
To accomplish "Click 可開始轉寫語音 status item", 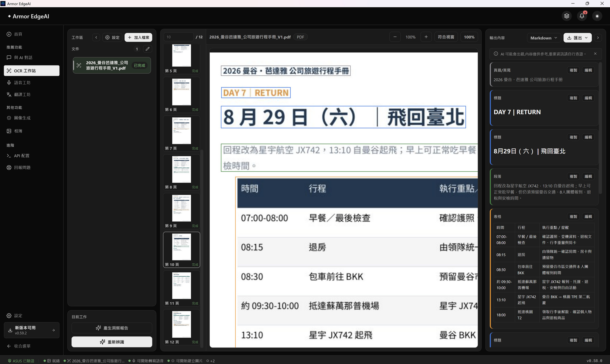I will (x=146, y=361).
